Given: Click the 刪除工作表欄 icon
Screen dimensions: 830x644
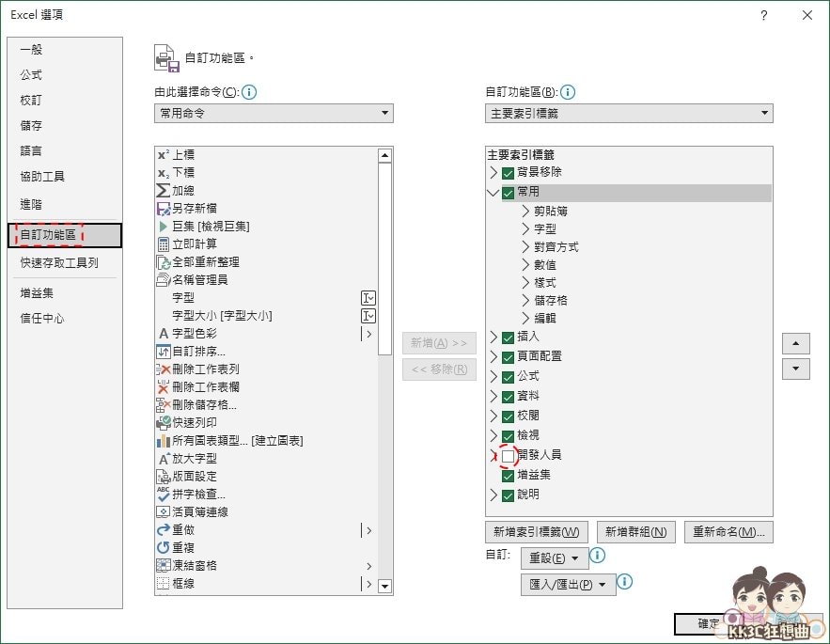Looking at the screenshot, I should (164, 387).
